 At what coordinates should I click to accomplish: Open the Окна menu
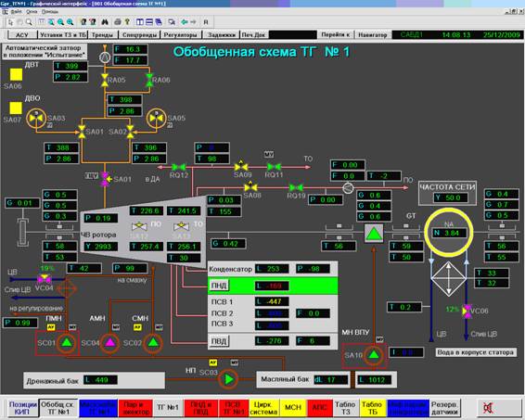[x=32, y=12]
